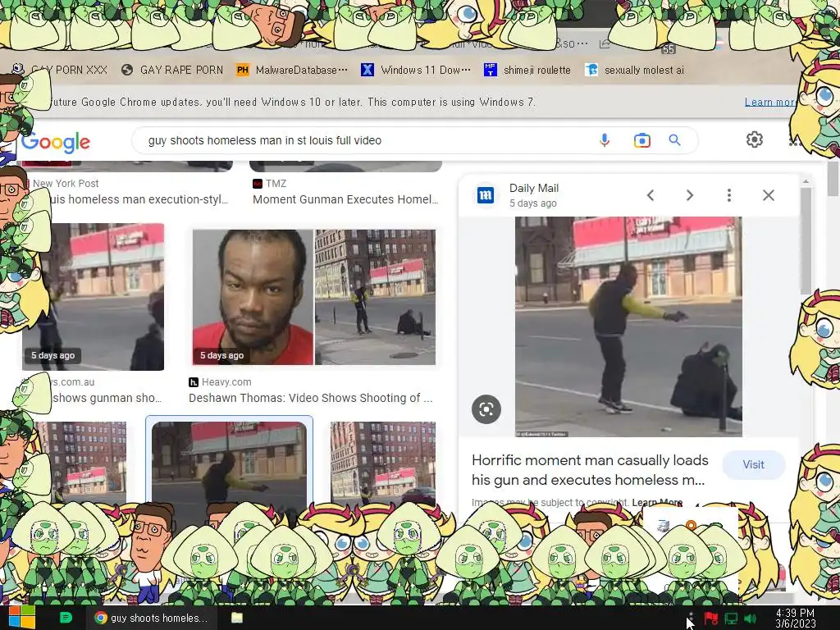Open the Windows 11 Dow… bookmark
This screenshot has height=630, width=840.
[416, 70]
